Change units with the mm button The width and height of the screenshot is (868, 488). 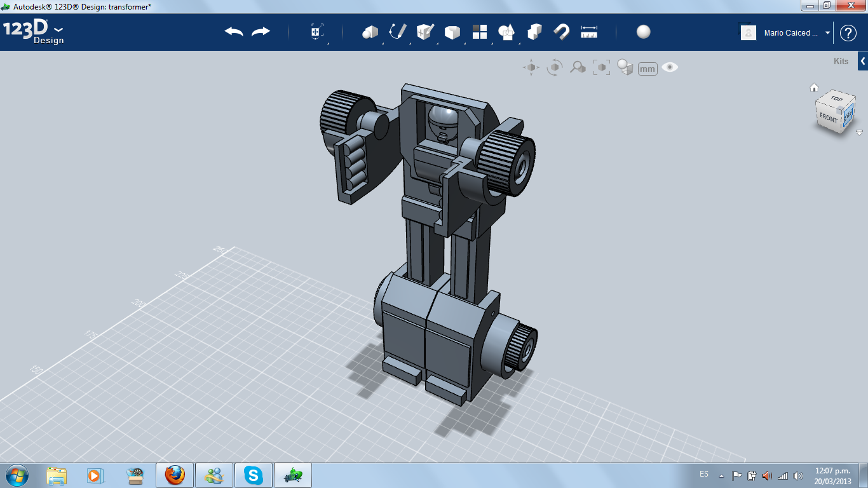648,69
